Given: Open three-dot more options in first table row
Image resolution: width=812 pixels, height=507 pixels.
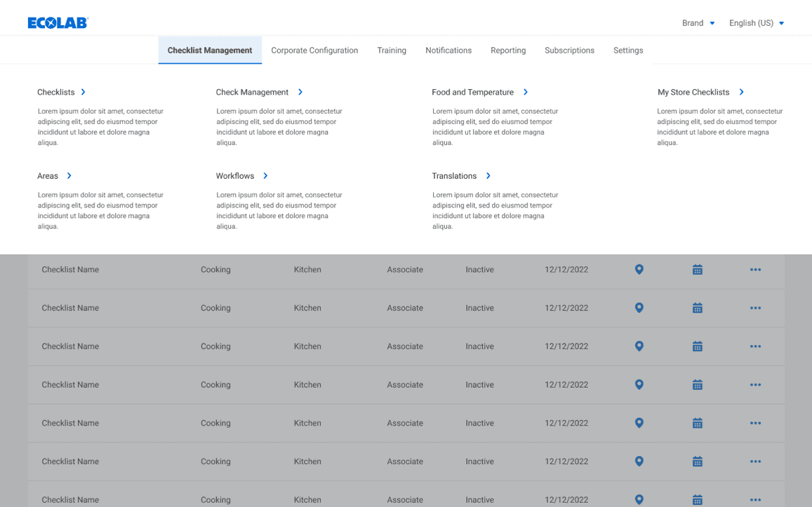Looking at the screenshot, I should pyautogui.click(x=756, y=269).
